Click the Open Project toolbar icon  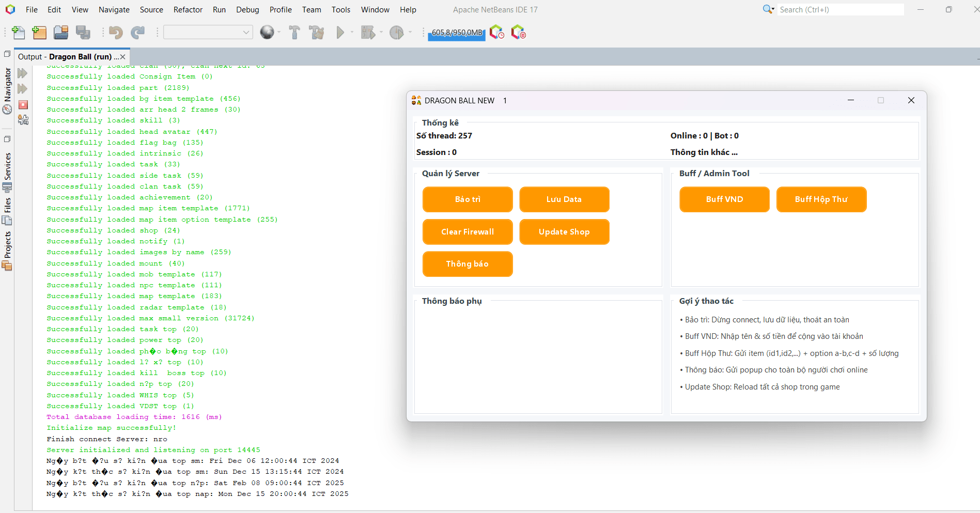click(61, 33)
